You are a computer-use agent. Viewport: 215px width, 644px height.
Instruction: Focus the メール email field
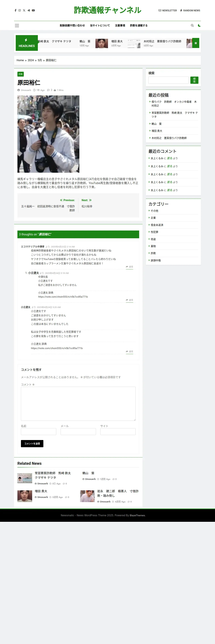point(78,432)
